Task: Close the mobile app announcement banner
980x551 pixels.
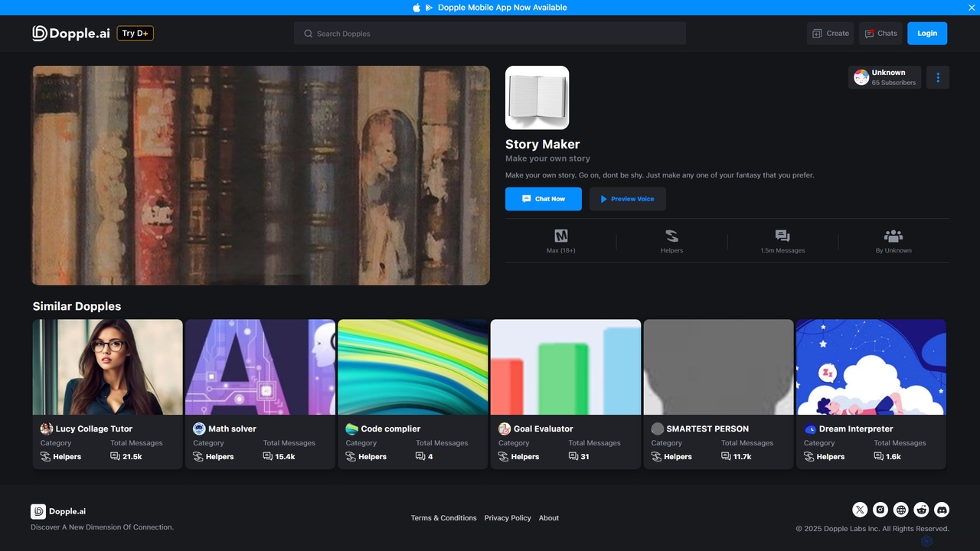Action: pos(972,8)
